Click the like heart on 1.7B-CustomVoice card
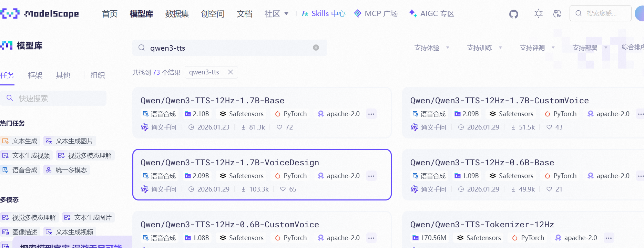Screen dimensions: 644x248 point(549,127)
